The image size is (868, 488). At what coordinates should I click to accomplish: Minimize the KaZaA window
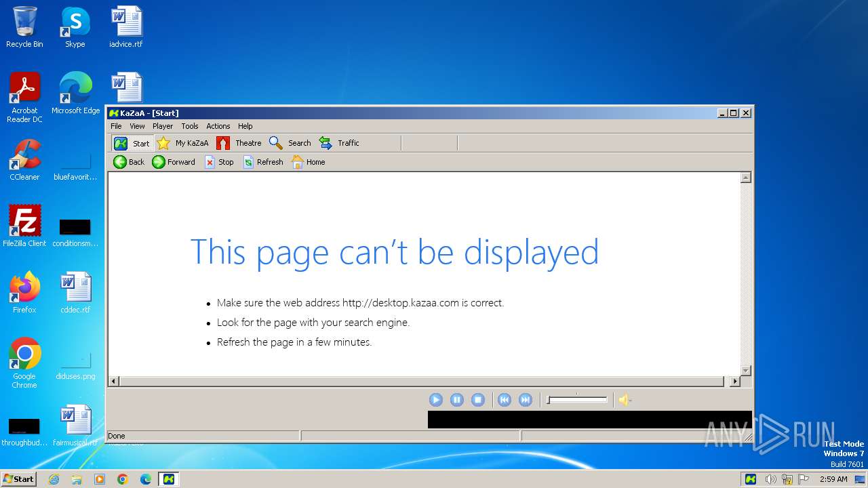722,113
